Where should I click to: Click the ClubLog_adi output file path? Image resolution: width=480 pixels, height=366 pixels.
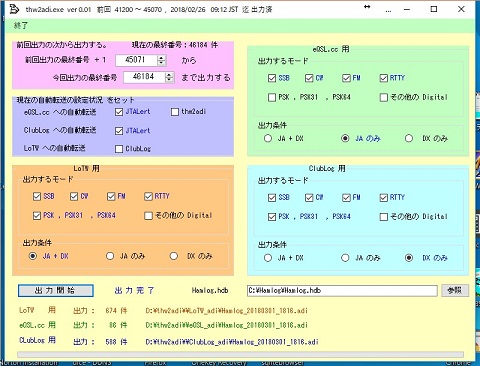(232, 342)
